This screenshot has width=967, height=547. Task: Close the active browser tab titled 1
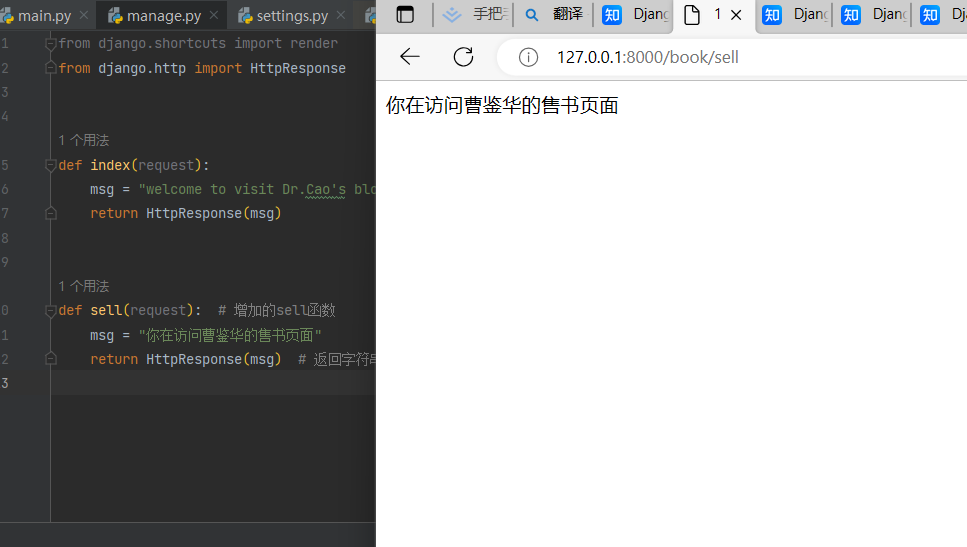(x=736, y=15)
